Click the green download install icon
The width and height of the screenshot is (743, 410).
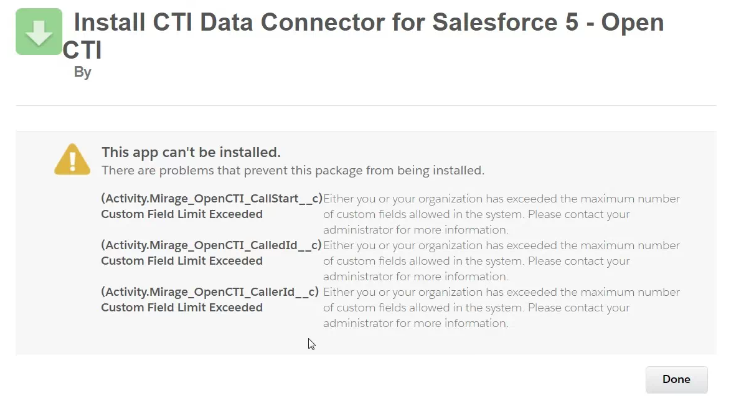pos(39,32)
